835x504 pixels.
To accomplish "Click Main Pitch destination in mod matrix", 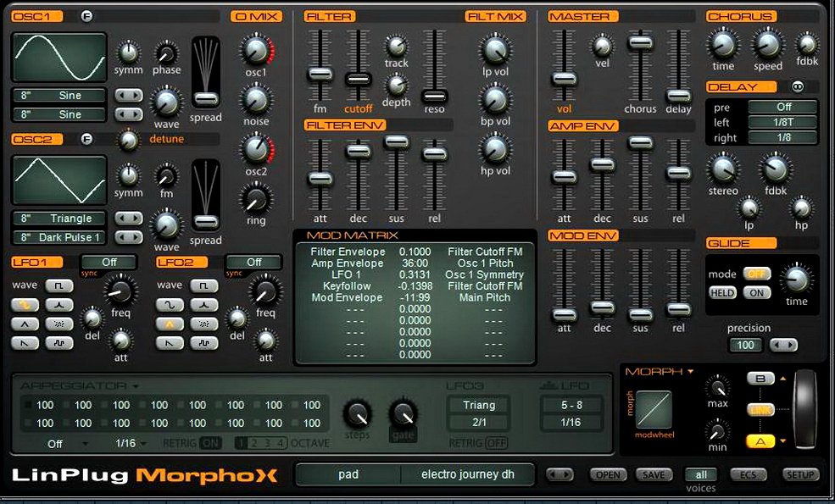I will coord(485,297).
